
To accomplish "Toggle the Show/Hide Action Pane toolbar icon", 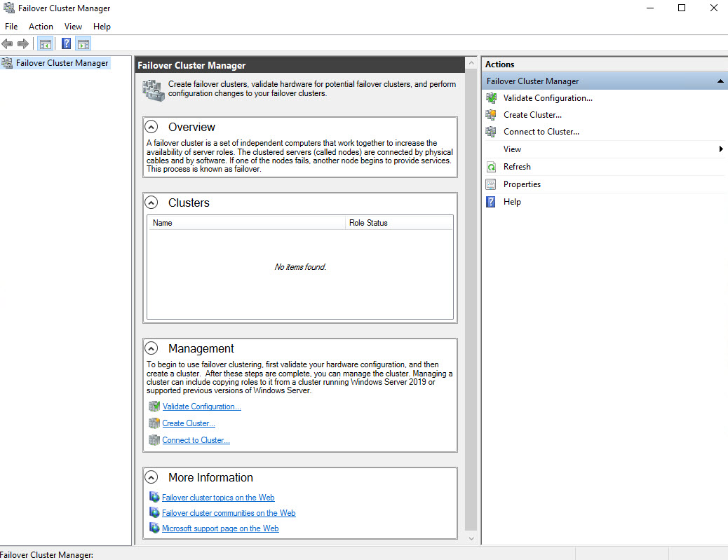I will (83, 43).
